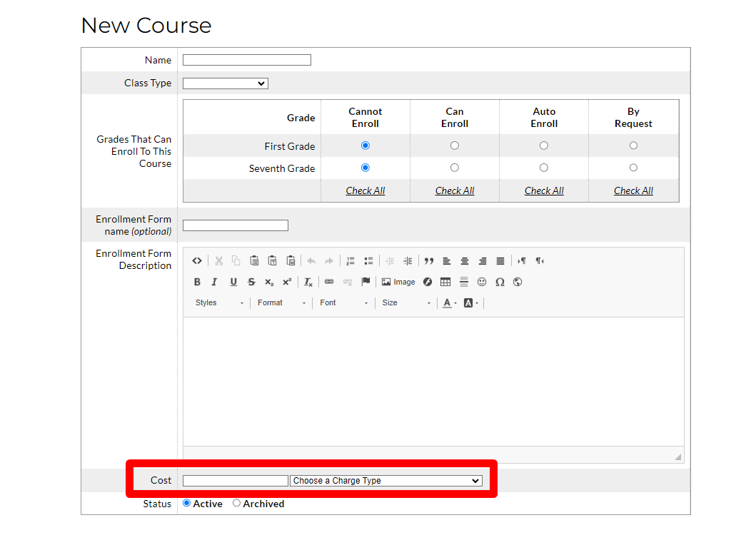Apply strikethrough formatting

click(251, 281)
